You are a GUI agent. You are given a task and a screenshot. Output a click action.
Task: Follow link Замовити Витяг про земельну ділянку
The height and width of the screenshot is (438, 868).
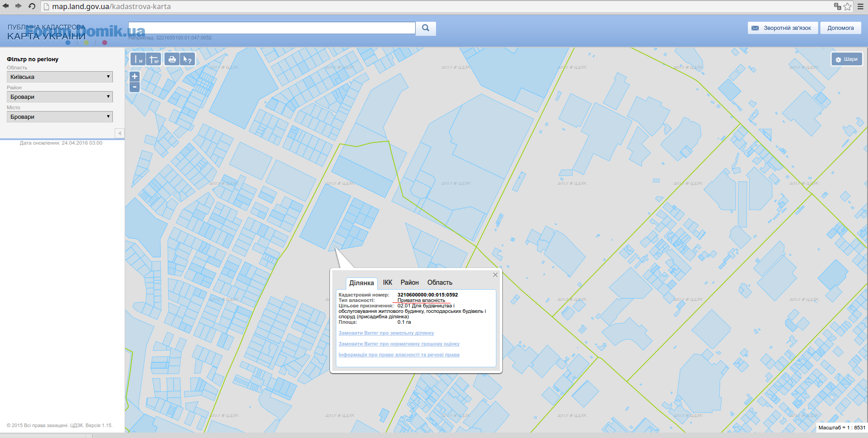coord(386,333)
